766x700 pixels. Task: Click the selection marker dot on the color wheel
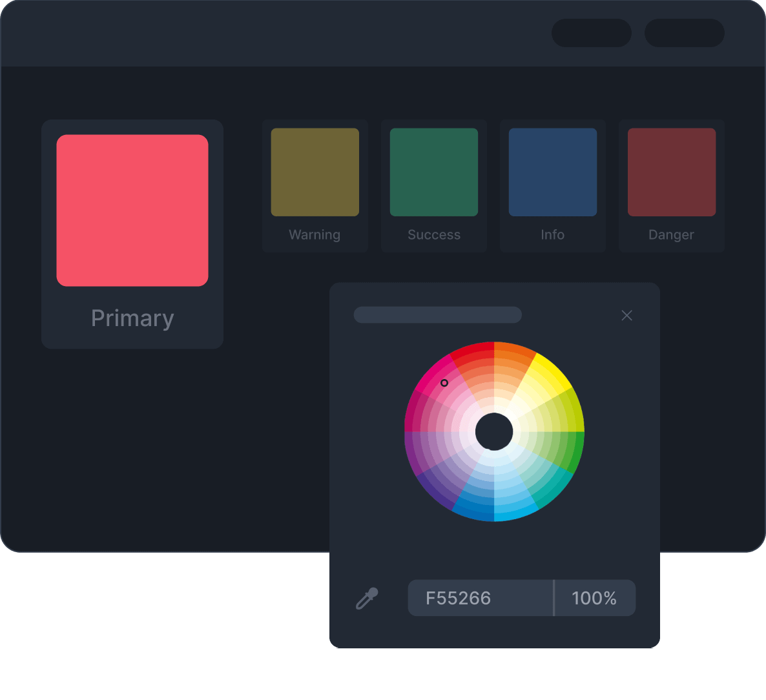point(444,383)
